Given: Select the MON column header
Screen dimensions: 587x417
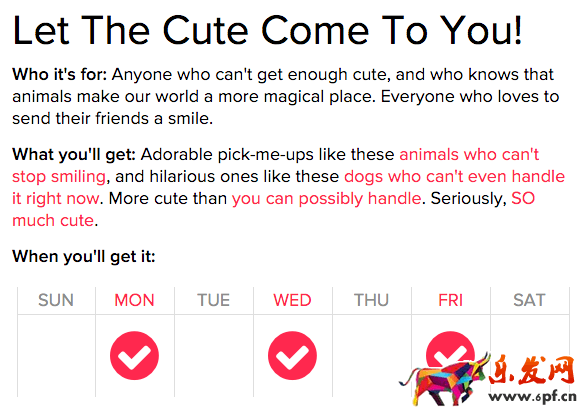Looking at the screenshot, I should pos(134,300).
